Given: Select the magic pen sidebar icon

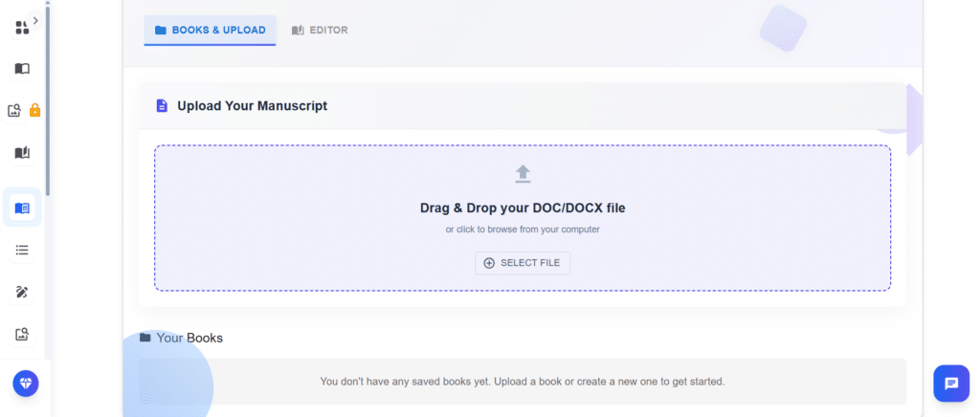Looking at the screenshot, I should pos(22,292).
